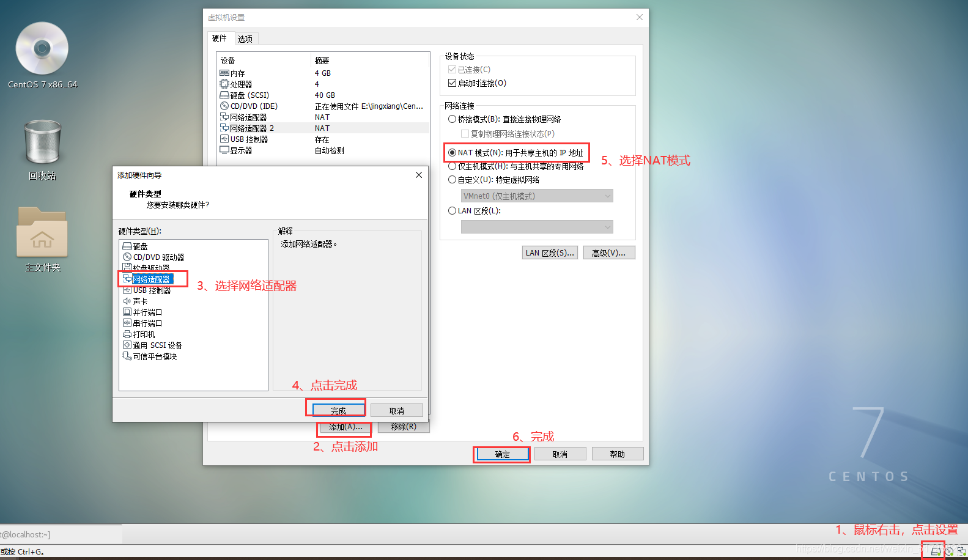Screen dimensions: 968x560
Task: Click the 4 GB summary value
Action: tap(322, 73)
